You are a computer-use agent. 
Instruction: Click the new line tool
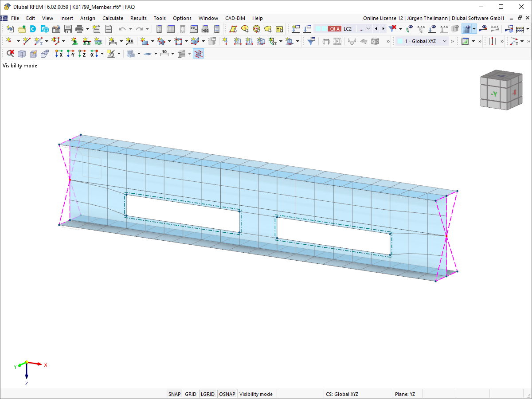(x=27, y=41)
